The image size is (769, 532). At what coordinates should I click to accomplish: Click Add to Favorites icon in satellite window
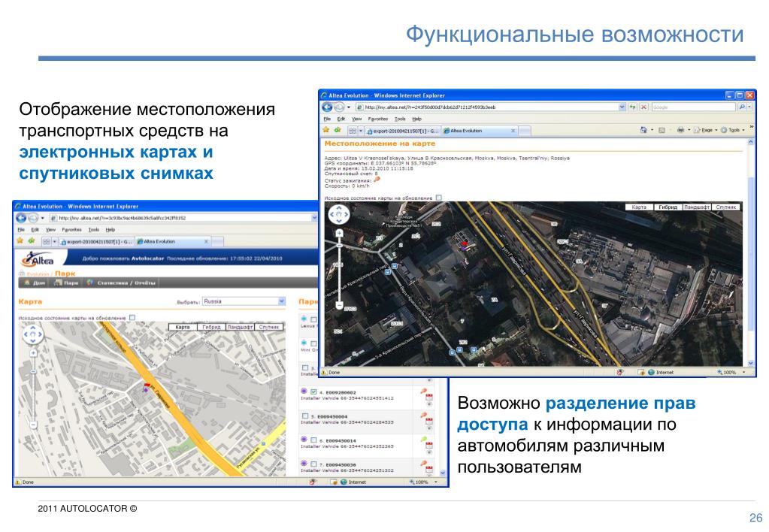click(338, 131)
